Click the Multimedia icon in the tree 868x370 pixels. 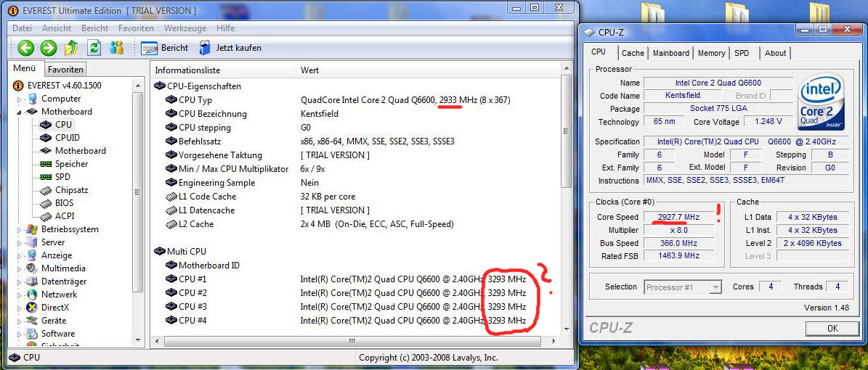pos(32,268)
